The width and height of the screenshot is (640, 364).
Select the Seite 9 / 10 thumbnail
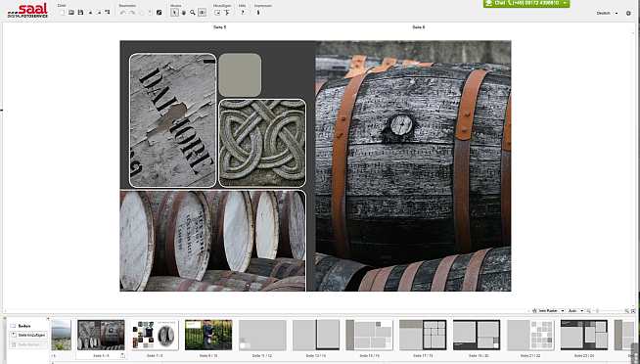(208, 335)
